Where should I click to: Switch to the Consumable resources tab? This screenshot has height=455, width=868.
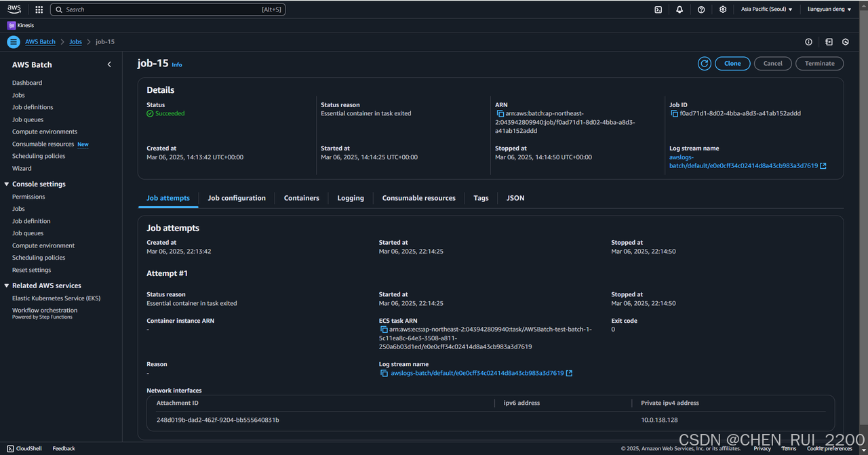419,198
